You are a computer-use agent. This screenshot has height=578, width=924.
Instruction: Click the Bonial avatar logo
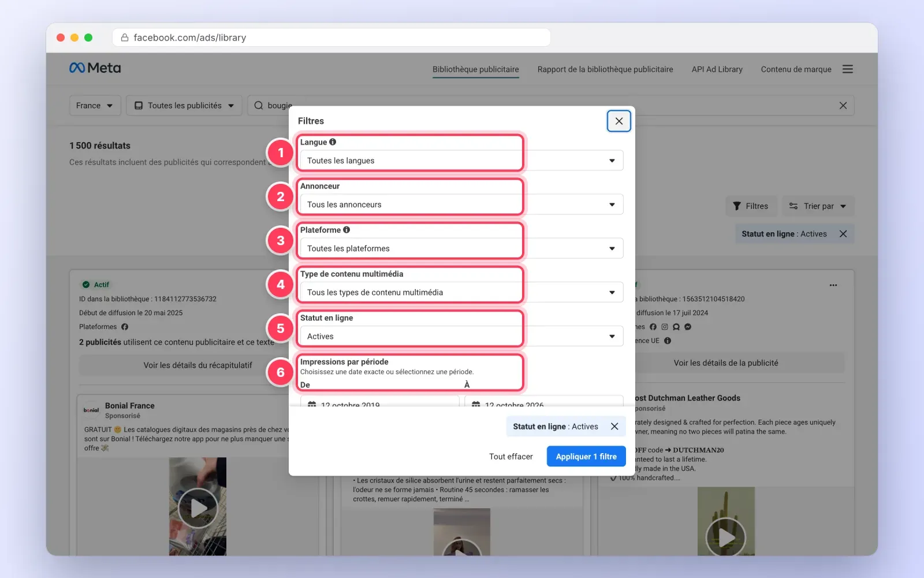tap(91, 410)
